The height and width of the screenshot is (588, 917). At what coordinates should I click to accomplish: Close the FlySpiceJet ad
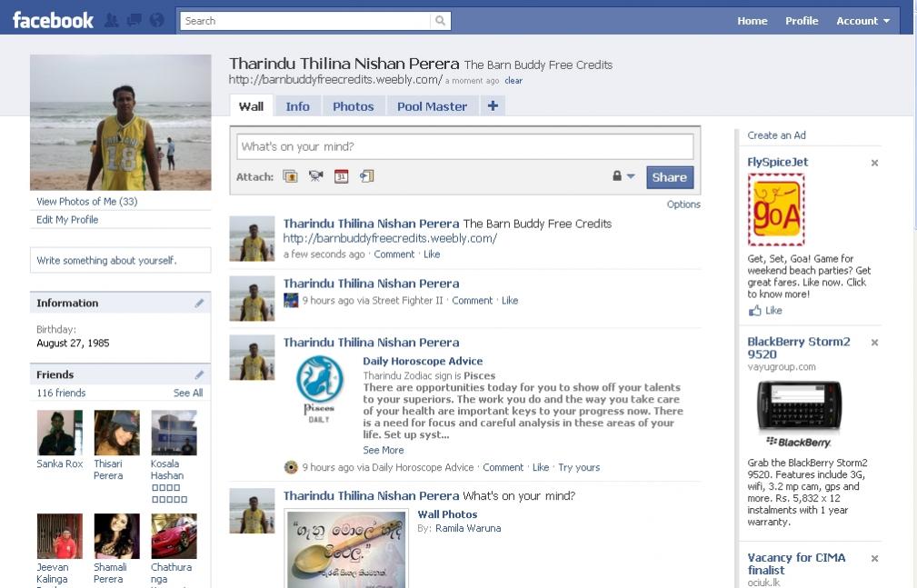pos(874,164)
